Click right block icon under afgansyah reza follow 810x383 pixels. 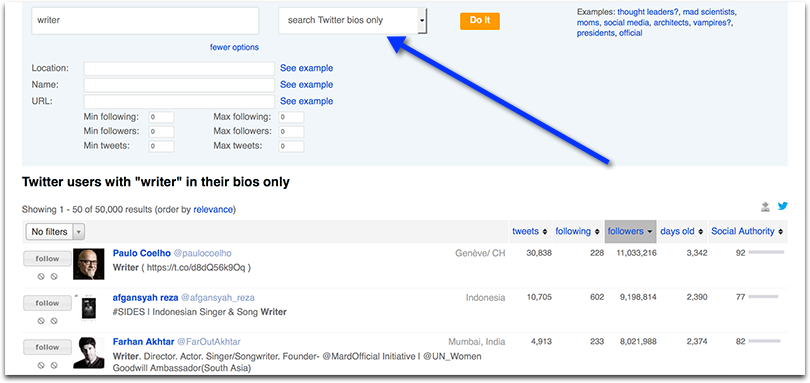(x=54, y=321)
